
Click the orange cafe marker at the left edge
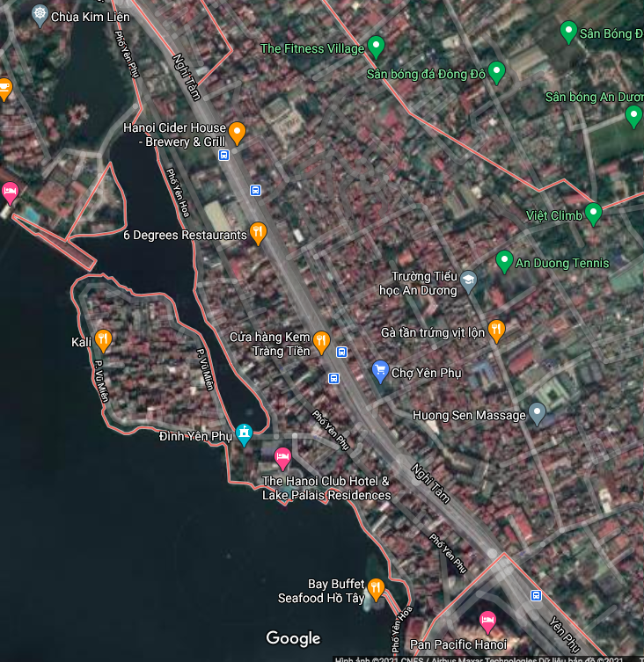[4, 90]
